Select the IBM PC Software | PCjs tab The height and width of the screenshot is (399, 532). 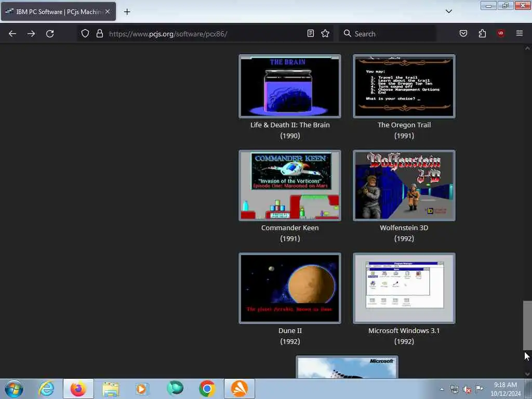(x=58, y=11)
